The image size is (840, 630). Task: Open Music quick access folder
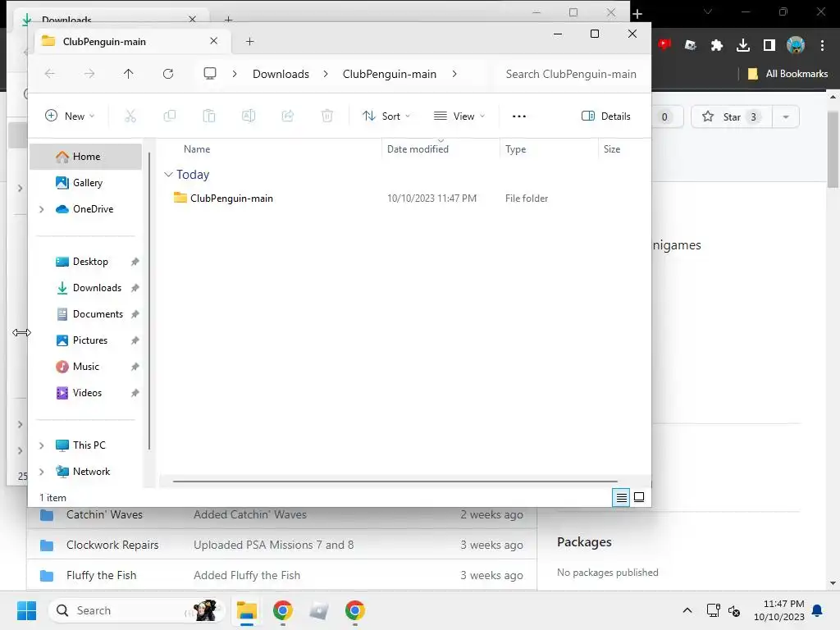click(x=85, y=367)
